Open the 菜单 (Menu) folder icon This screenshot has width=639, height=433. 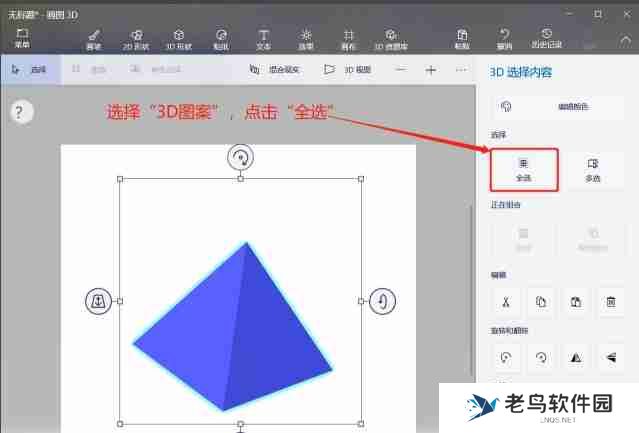click(22, 38)
